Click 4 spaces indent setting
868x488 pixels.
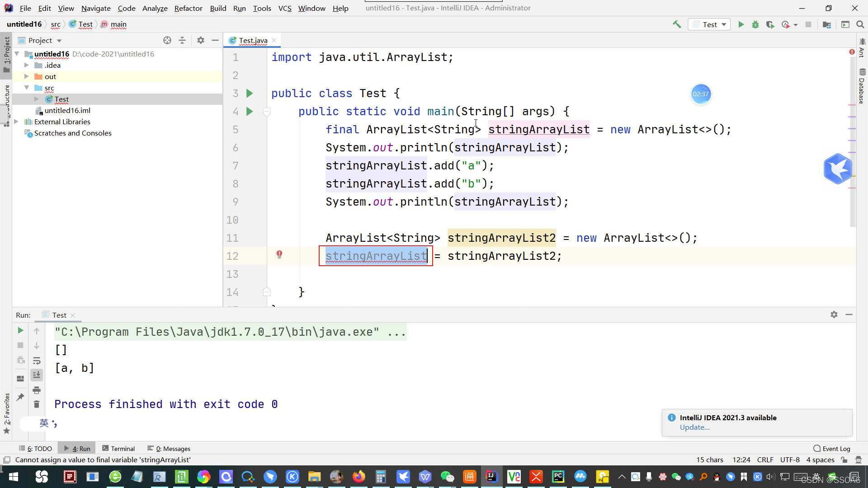coord(820,460)
